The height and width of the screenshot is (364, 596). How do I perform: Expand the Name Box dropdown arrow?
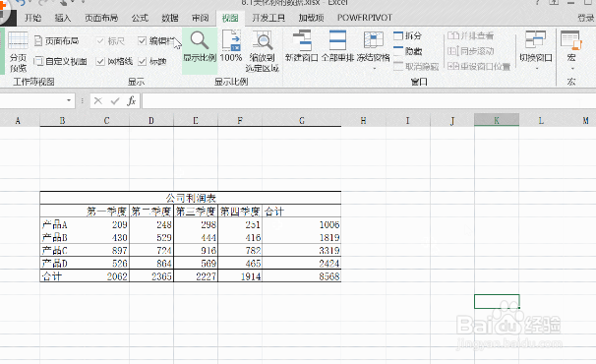(x=69, y=100)
